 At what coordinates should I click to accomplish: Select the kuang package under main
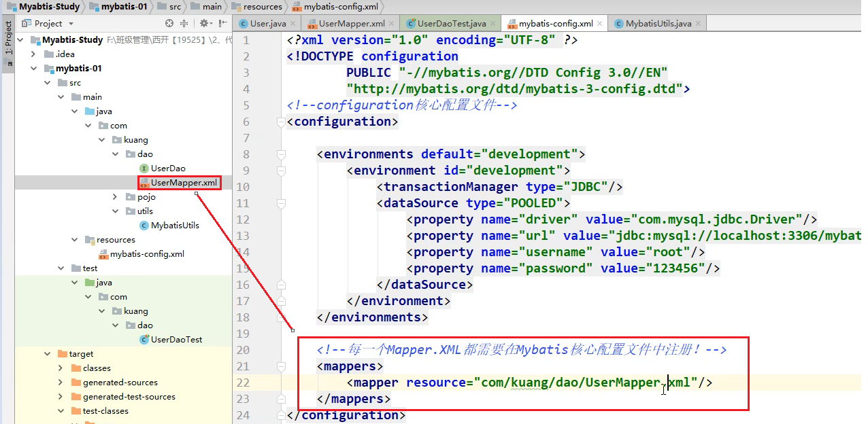[x=136, y=140]
